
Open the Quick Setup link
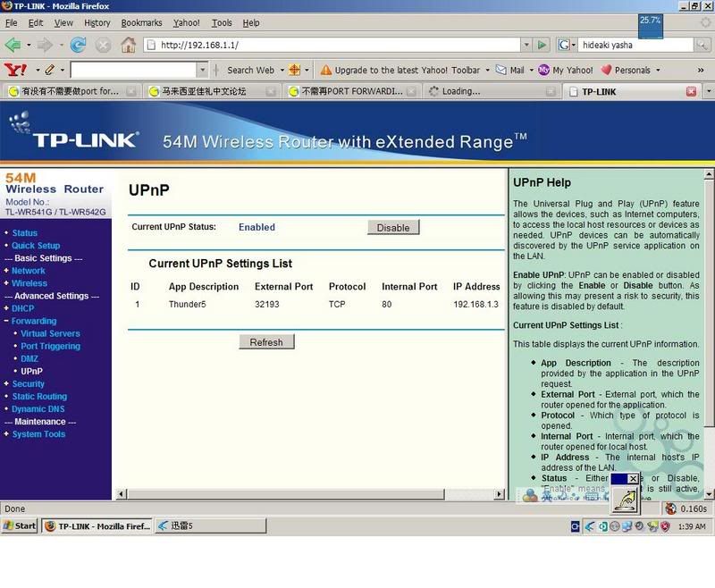click(36, 245)
